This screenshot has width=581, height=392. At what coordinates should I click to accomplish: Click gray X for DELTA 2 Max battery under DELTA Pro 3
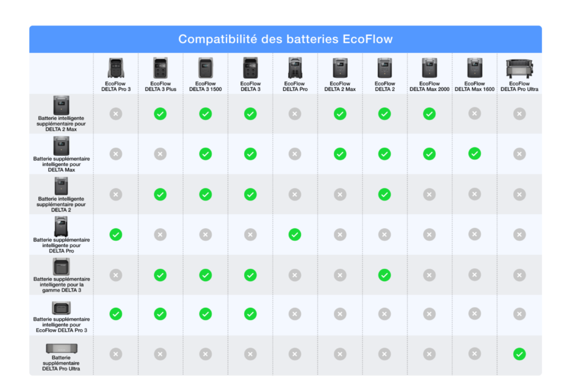pos(115,113)
